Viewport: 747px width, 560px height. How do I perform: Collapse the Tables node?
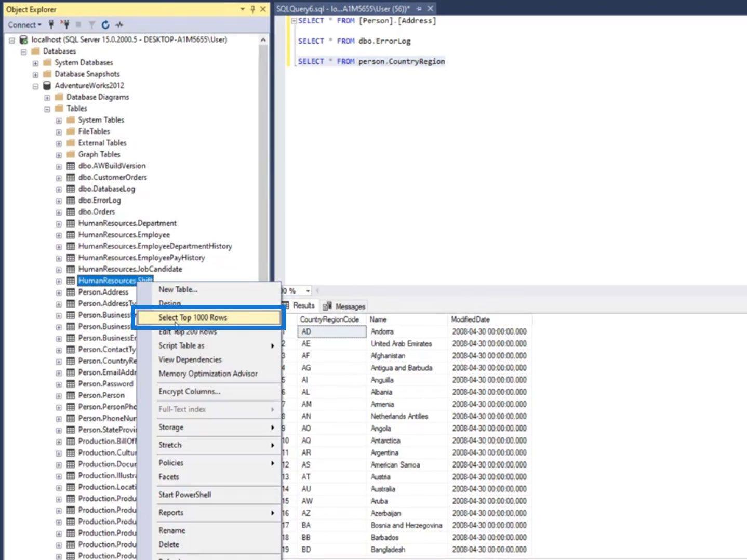[x=47, y=109]
